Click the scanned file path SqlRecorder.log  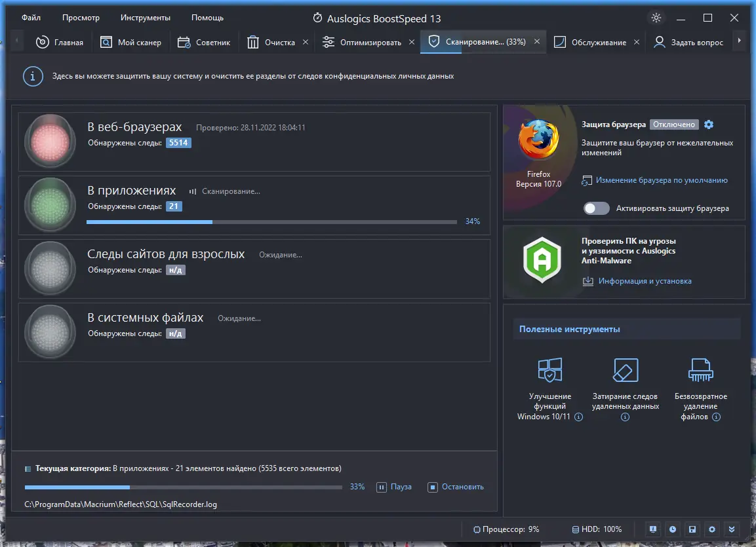(121, 504)
